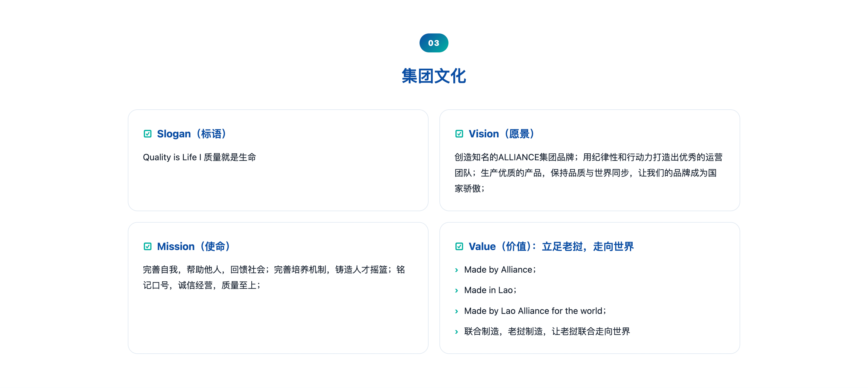Click the check icon beside Slogan heading
The image size is (868, 388).
(148, 134)
